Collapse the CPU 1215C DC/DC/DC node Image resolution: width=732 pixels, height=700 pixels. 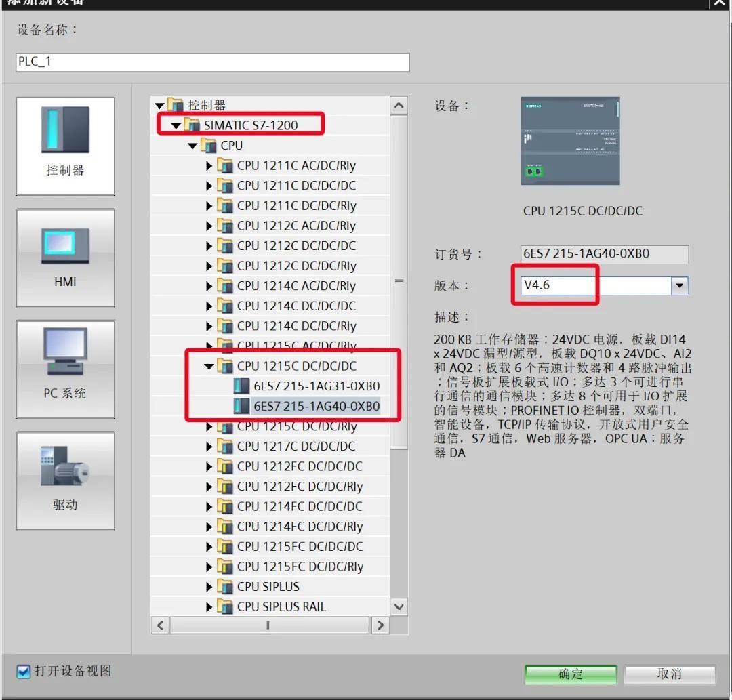[x=209, y=367]
